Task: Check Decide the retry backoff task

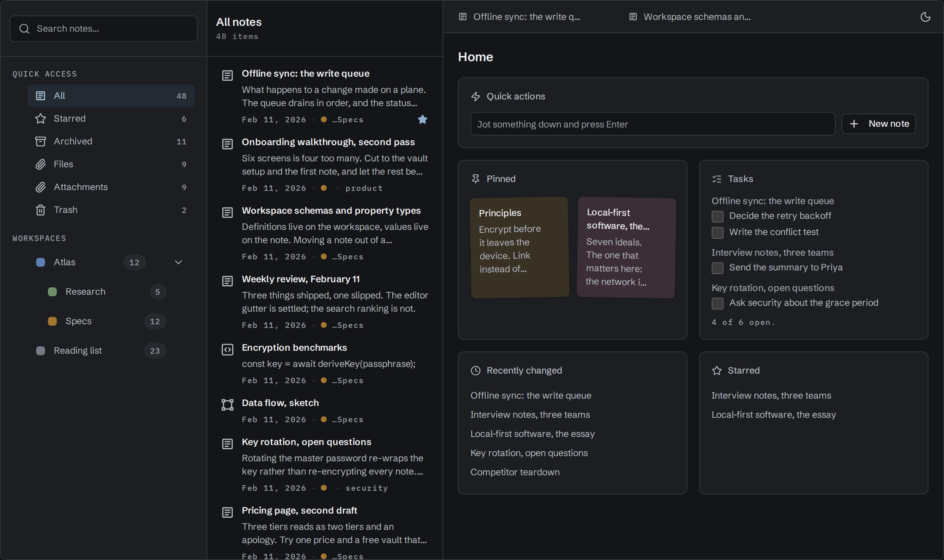Action: pos(717,216)
